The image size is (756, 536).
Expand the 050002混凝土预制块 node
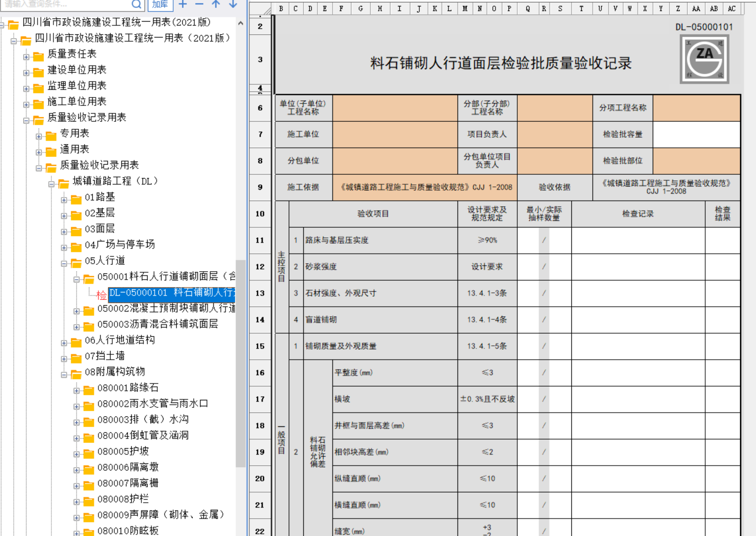click(x=76, y=311)
